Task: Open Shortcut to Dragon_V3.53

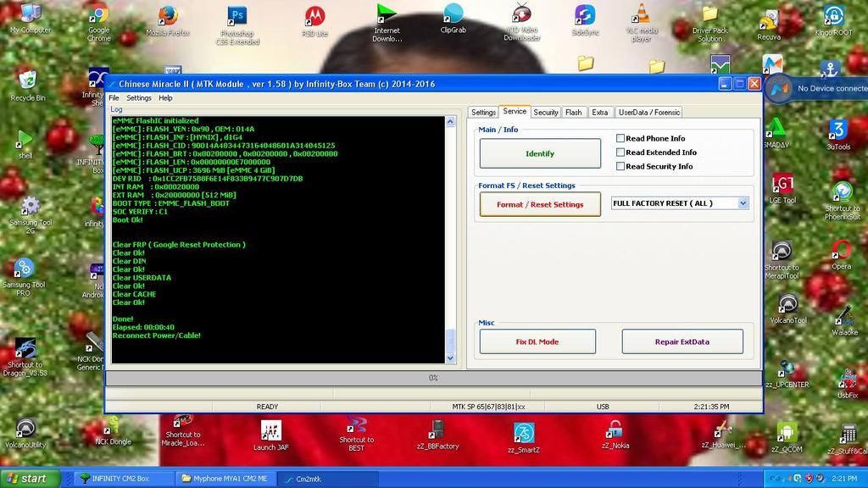Action: point(25,358)
